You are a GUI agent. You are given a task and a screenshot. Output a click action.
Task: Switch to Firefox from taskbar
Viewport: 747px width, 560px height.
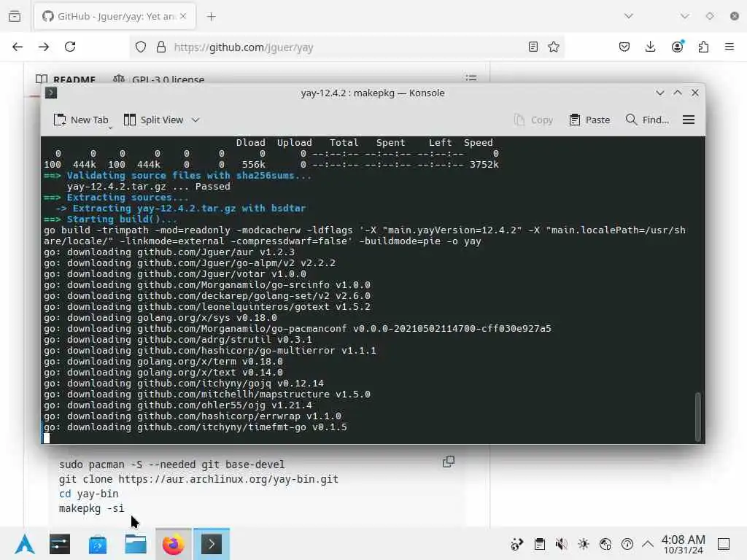pos(174,544)
